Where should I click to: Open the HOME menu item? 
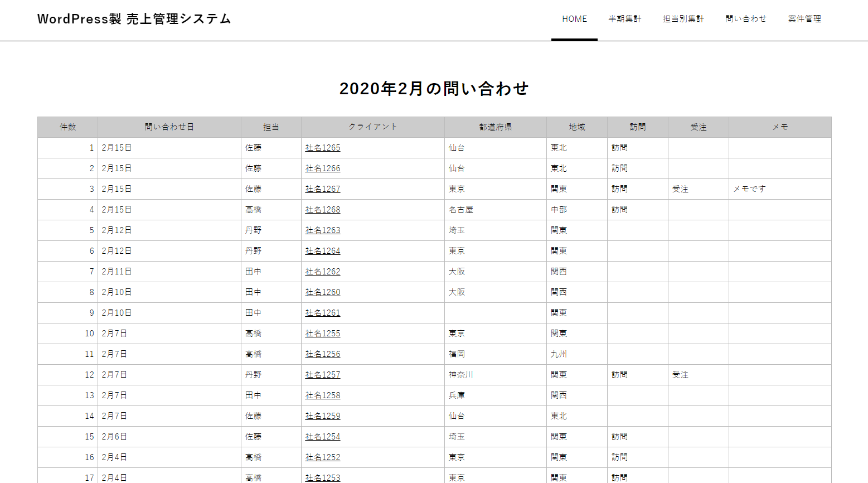click(574, 19)
